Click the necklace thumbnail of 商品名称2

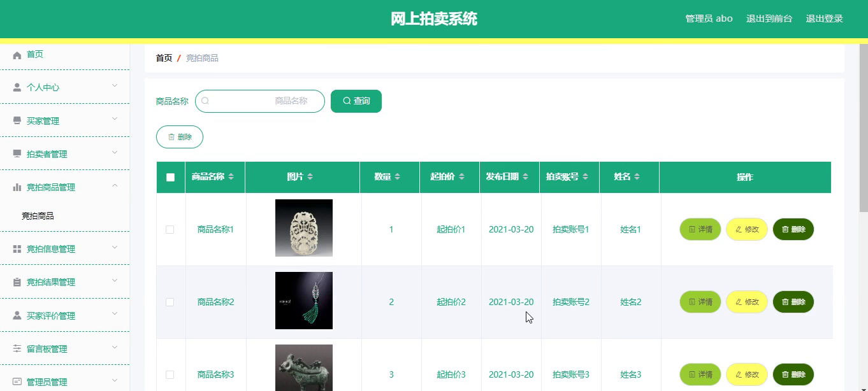(x=304, y=301)
